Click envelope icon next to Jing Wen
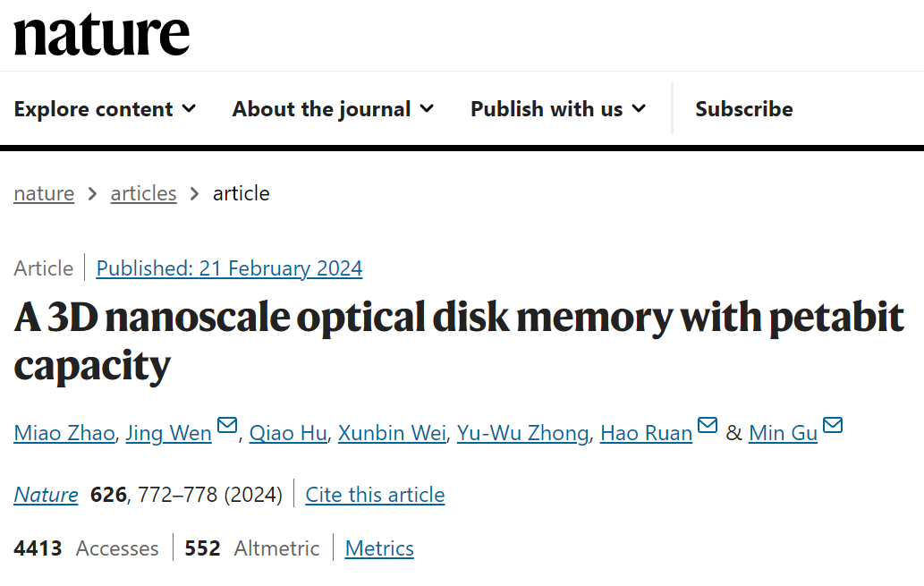 (x=227, y=426)
